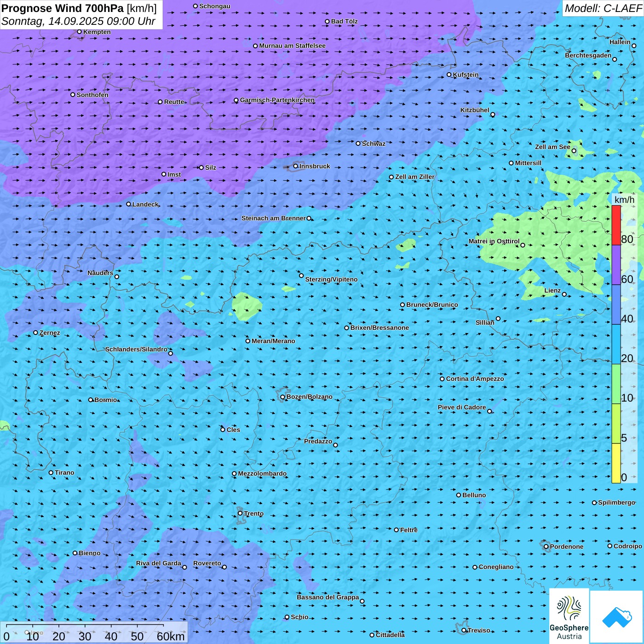Click the date 'Sonntag, 14.09.2025 09:00 Uhr'
The width and height of the screenshot is (644, 644).
(78, 21)
